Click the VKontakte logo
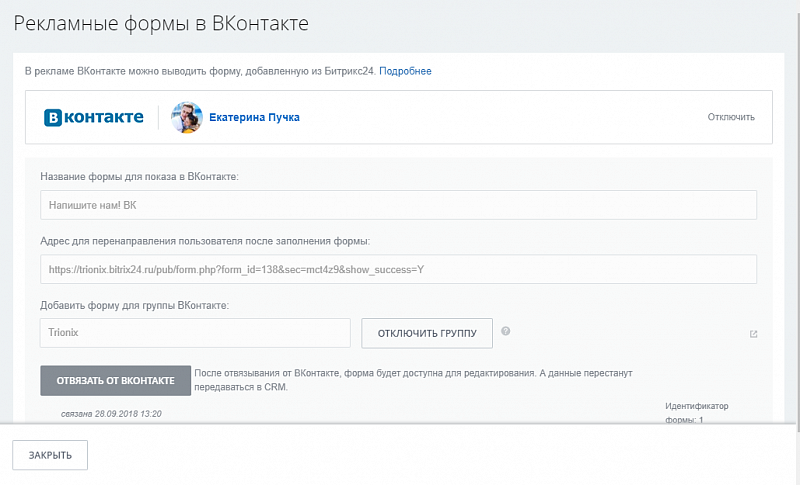 (x=93, y=117)
